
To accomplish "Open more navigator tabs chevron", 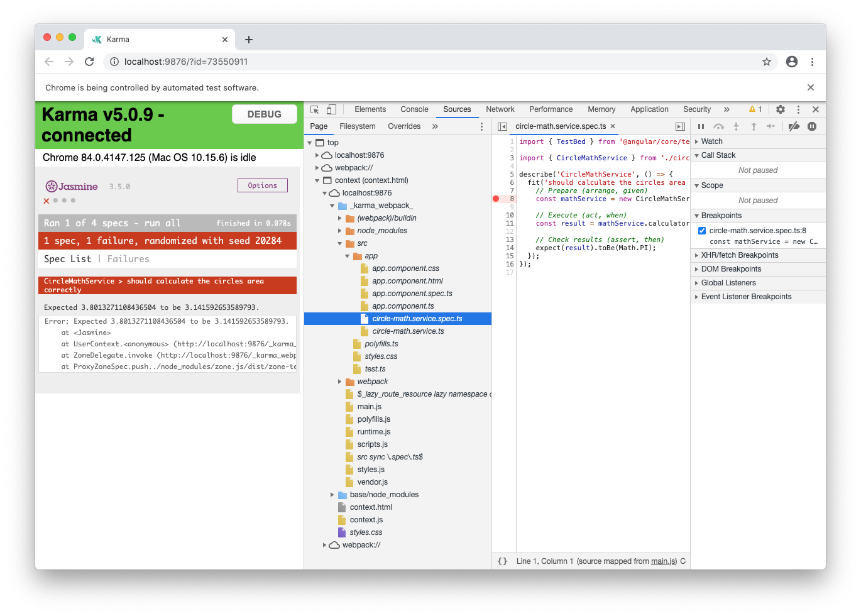I will pyautogui.click(x=435, y=126).
